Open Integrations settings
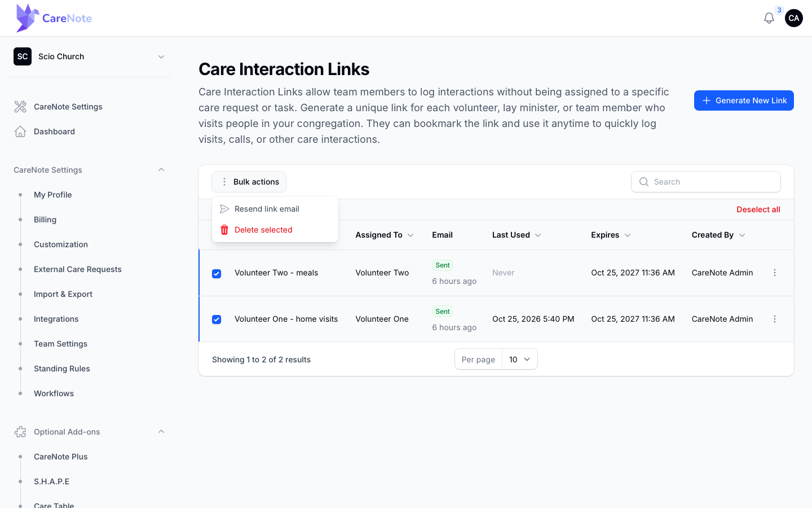The image size is (812, 508). (x=56, y=319)
